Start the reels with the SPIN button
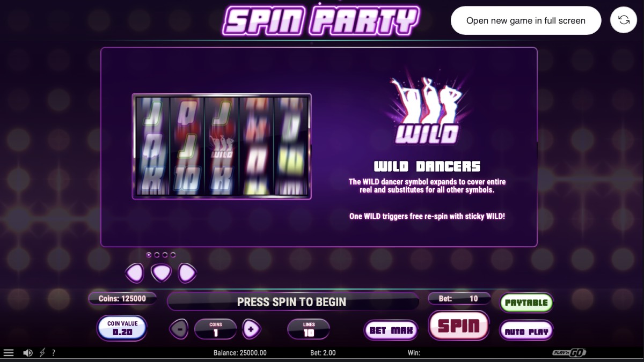644x362 pixels. 459,326
